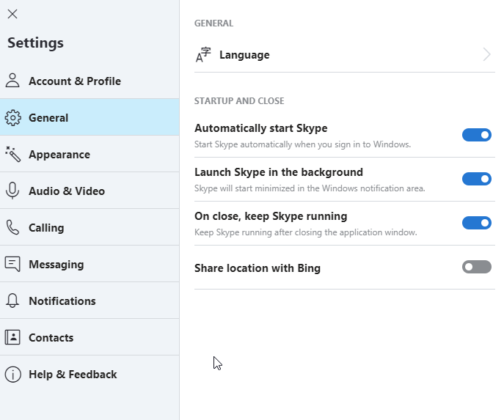Click the Account & Profile person icon
This screenshot has width=504, height=420.
pos(12,81)
